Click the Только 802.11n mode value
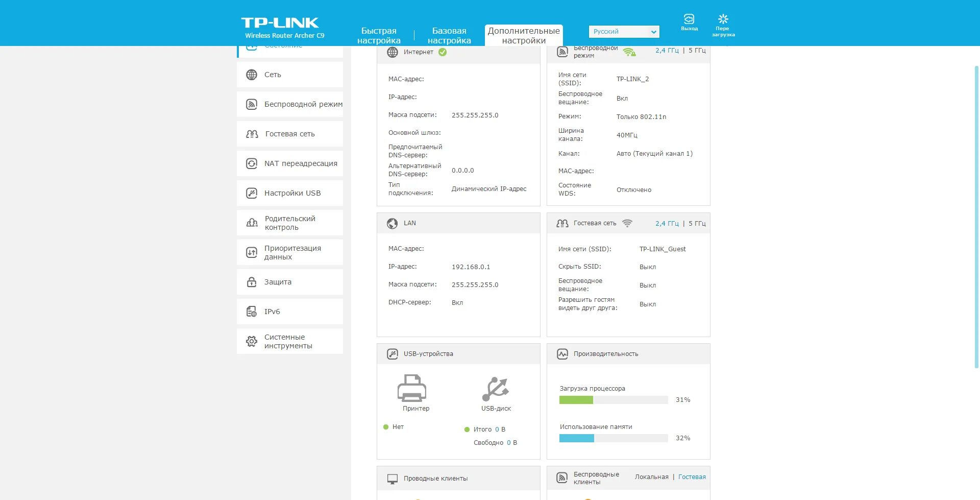980x500 pixels. (641, 117)
